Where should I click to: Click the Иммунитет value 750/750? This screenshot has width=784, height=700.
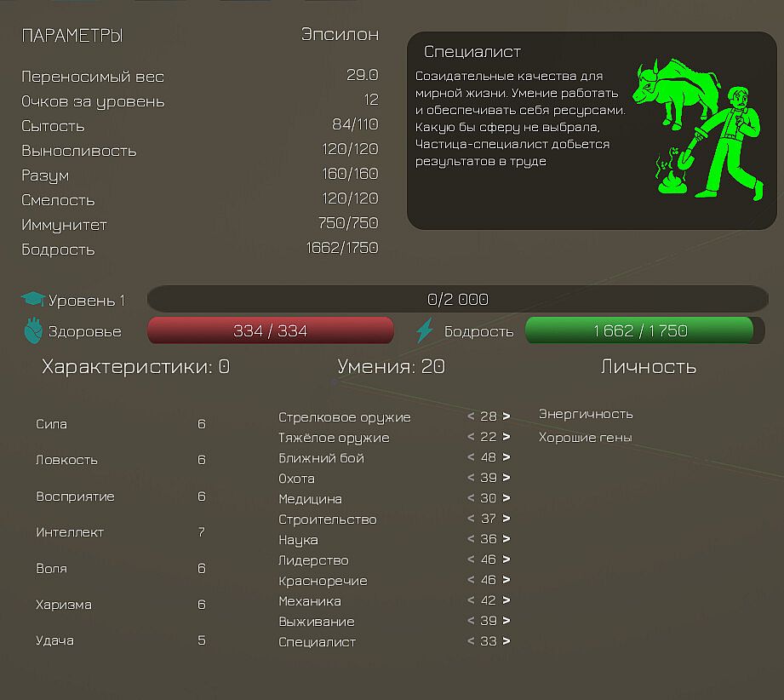click(348, 222)
